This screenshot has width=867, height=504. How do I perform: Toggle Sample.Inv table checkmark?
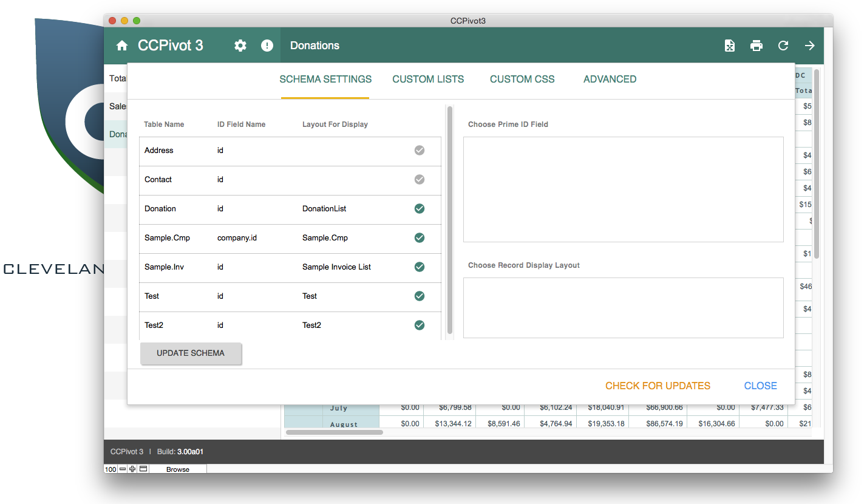point(420,267)
